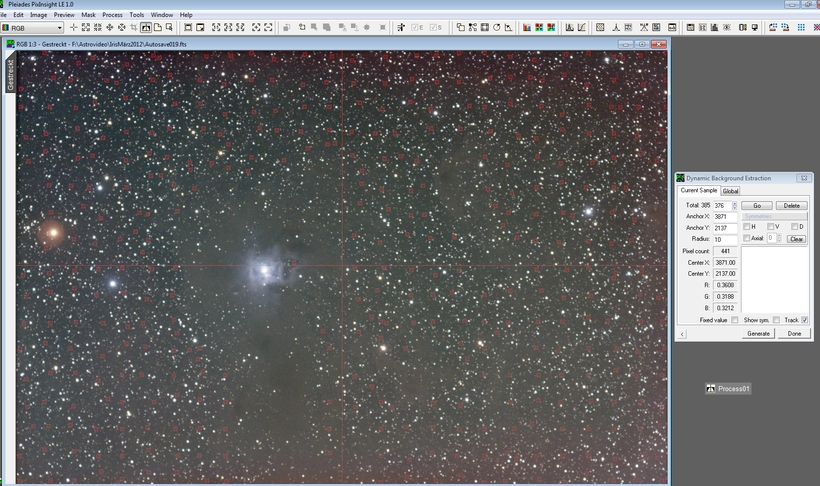This screenshot has width=820, height=486.
Task: Select the pan (four-arrow move) tool
Action: point(110,27)
